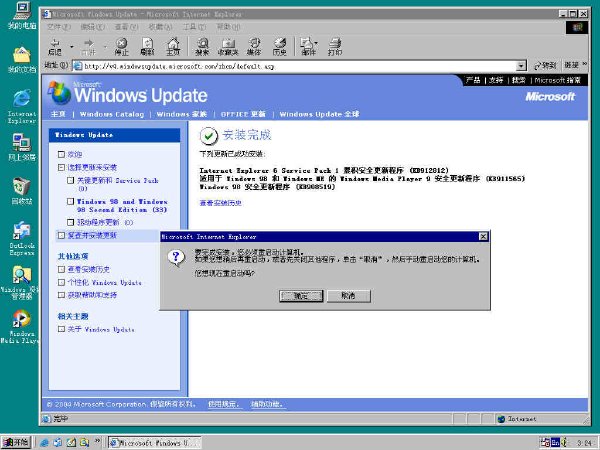Screen dimensions: 600x450
Task: Open the 查看 (View) menu
Action: point(126,27)
